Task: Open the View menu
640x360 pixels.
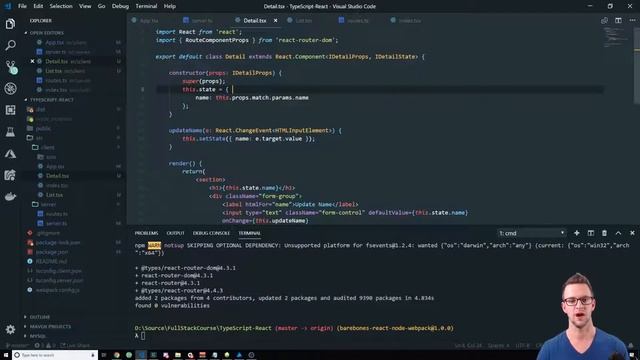Action: (85, 6)
